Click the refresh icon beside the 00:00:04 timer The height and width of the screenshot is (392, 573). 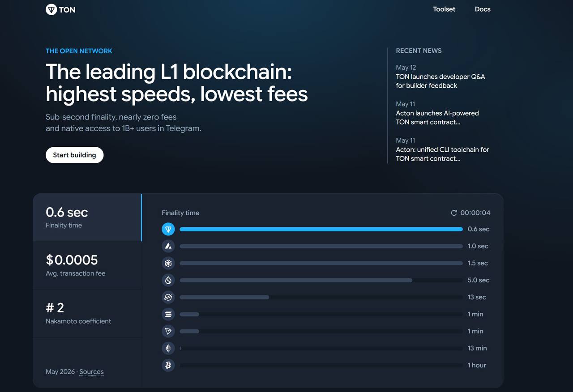click(x=454, y=213)
